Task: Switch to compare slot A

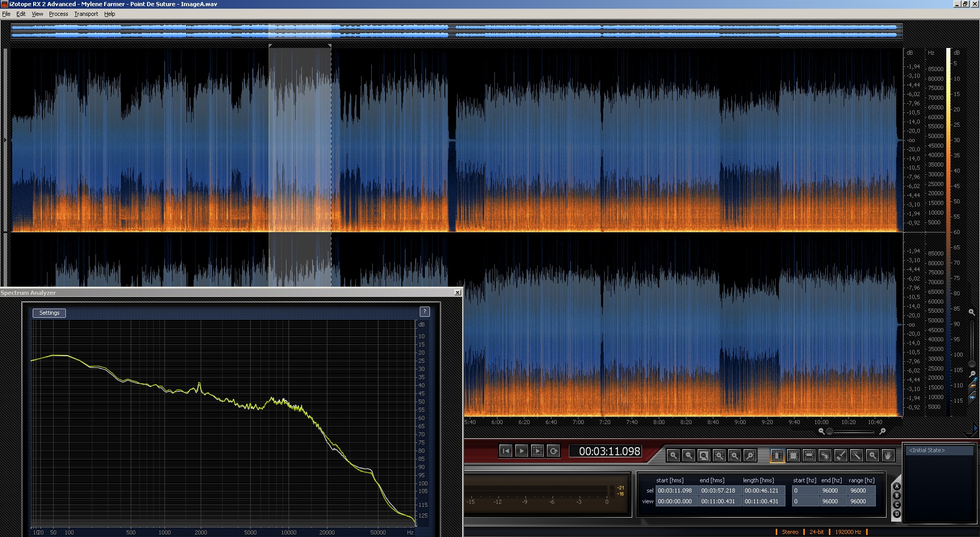Action: click(x=897, y=486)
